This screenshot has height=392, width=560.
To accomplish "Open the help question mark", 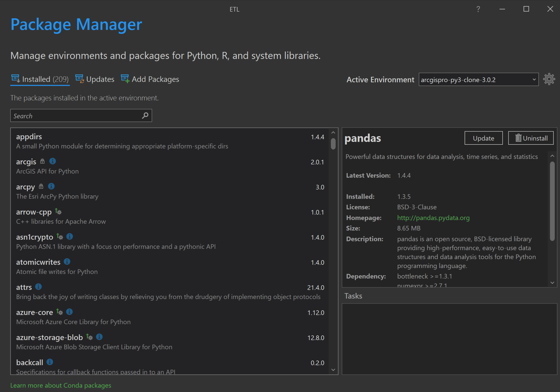I will click(478, 9).
